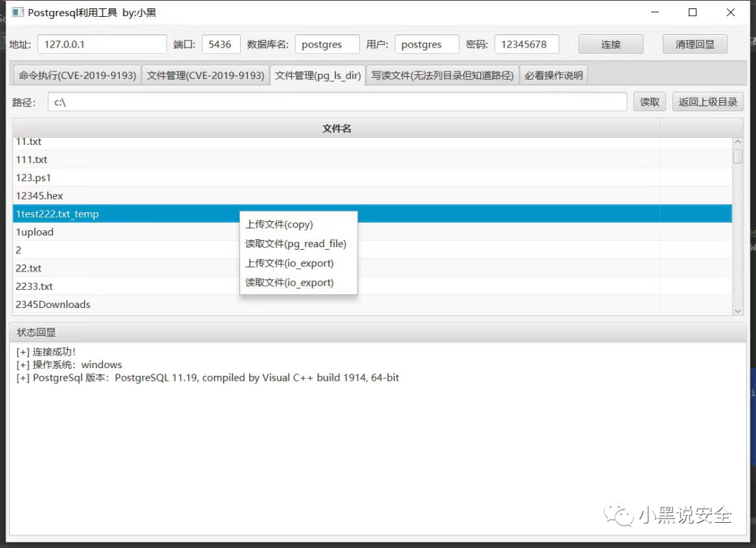Select the 文件管理(pg_ls_dir) tab
Image resolution: width=756 pixels, height=548 pixels.
pyautogui.click(x=318, y=76)
